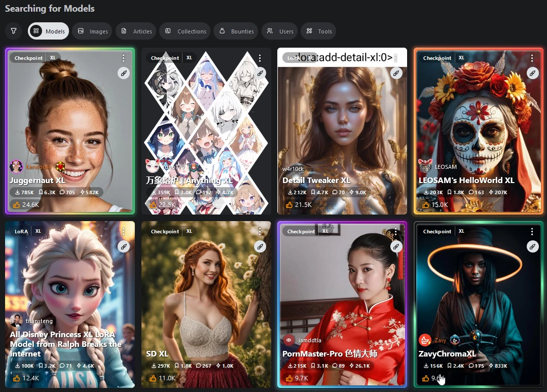Open the SD XL model title

tap(157, 354)
